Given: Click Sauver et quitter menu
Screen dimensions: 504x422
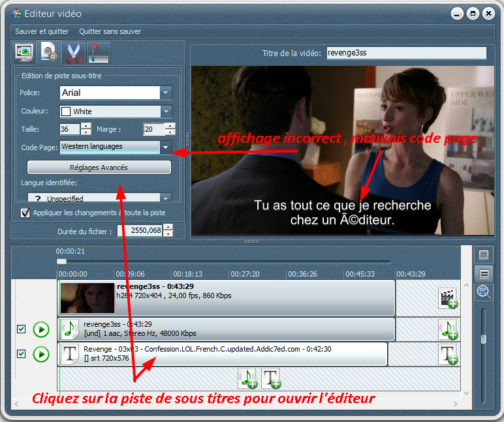Looking at the screenshot, I should 42,31.
